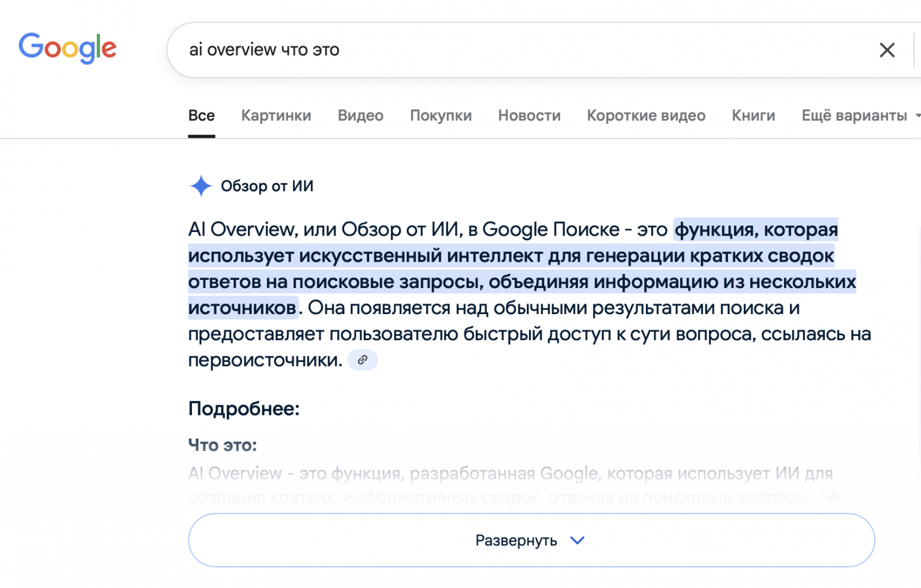Screen dimensions: 921x588
Task: Open the Покупки results
Action: coord(440,116)
